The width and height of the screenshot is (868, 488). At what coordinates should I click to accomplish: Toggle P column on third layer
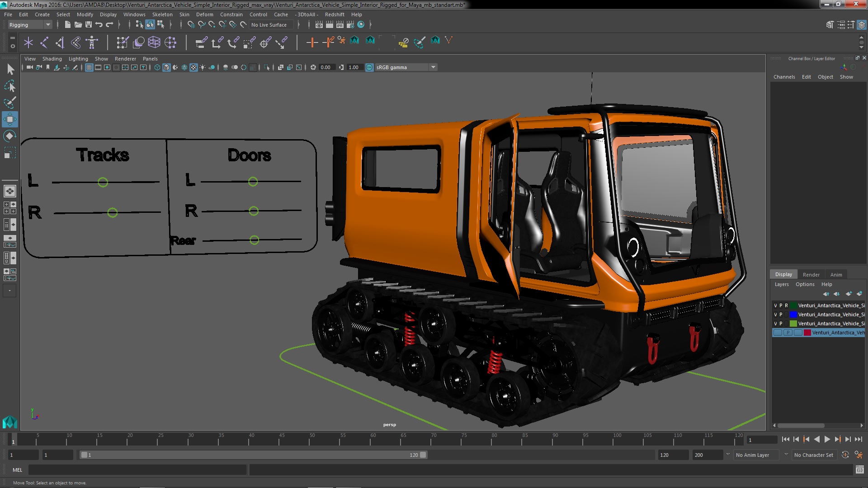pos(782,323)
